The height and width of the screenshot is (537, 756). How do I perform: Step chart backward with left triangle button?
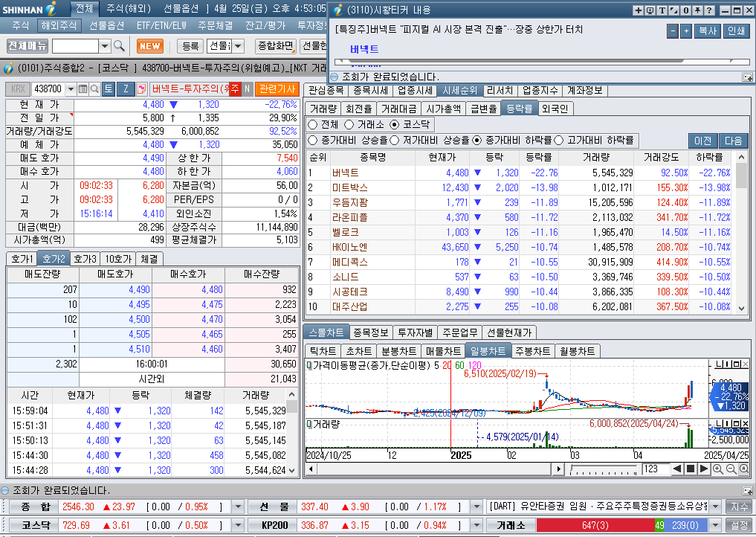tap(677, 469)
